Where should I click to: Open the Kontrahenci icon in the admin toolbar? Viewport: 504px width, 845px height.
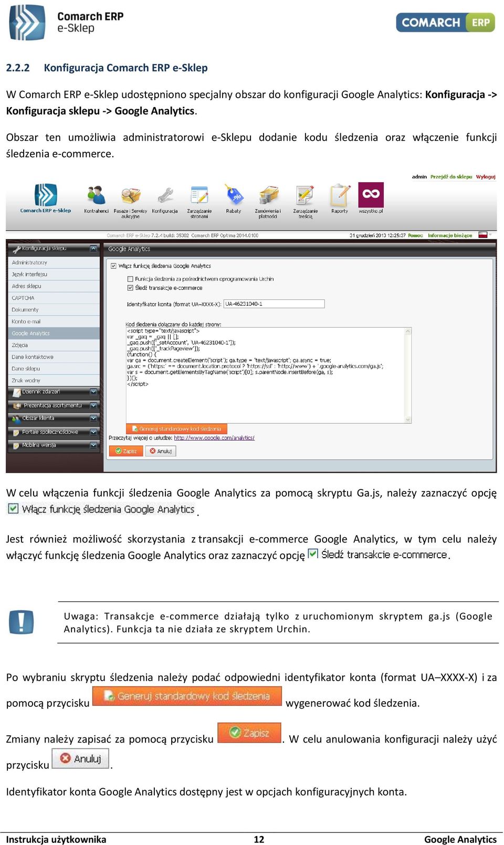coord(96,195)
